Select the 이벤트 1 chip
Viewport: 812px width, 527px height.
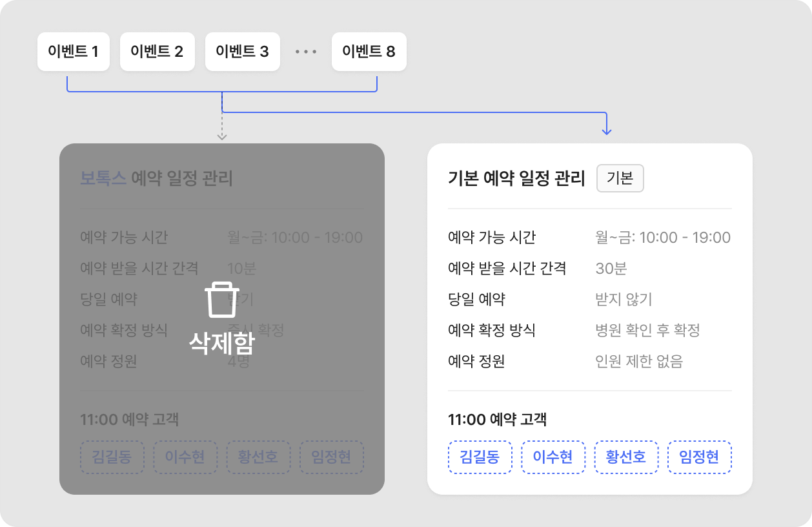point(73,52)
